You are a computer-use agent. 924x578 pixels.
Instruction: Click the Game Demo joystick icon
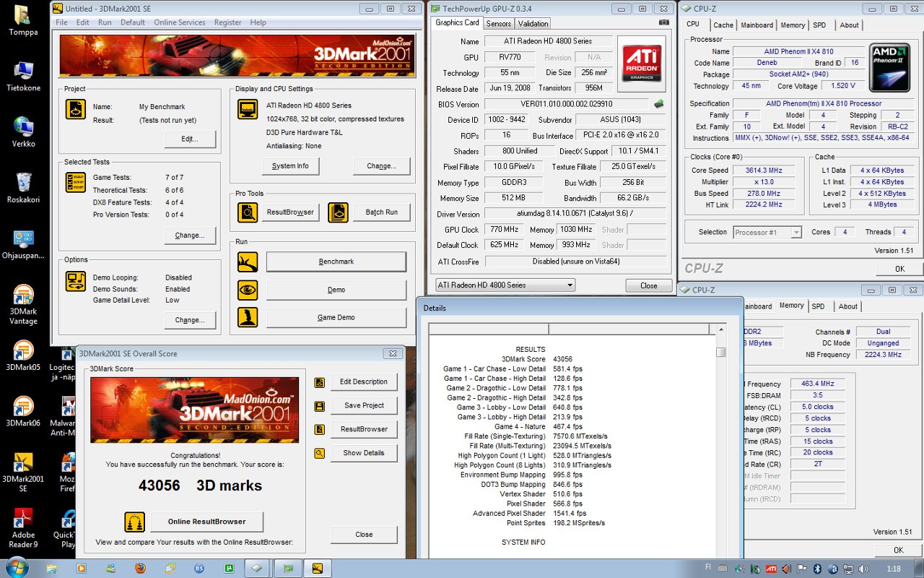point(248,318)
